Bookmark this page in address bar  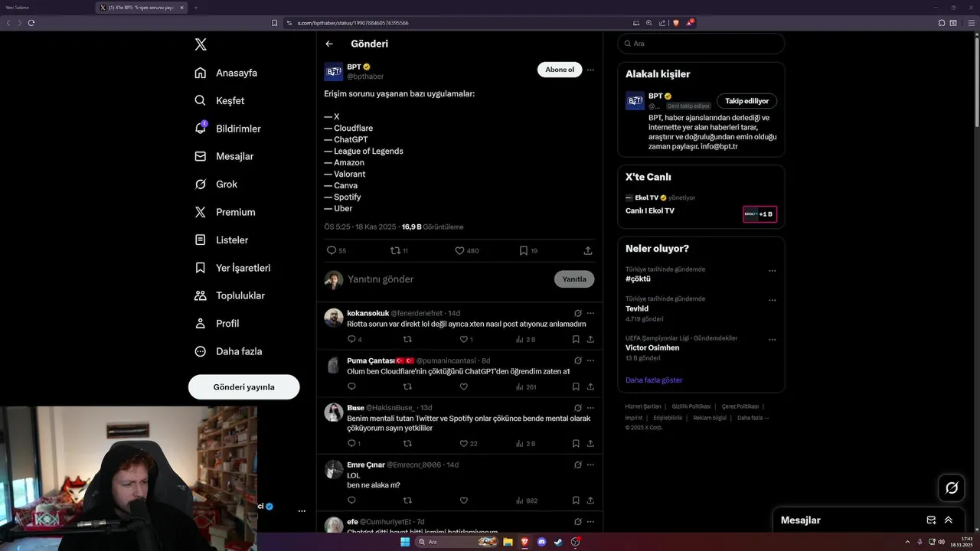point(274,23)
